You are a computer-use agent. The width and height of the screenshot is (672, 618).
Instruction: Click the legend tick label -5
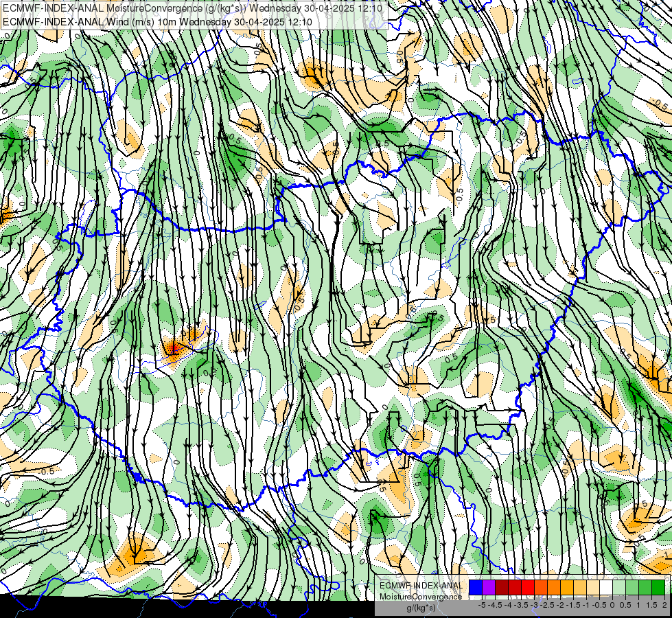[x=482, y=605]
